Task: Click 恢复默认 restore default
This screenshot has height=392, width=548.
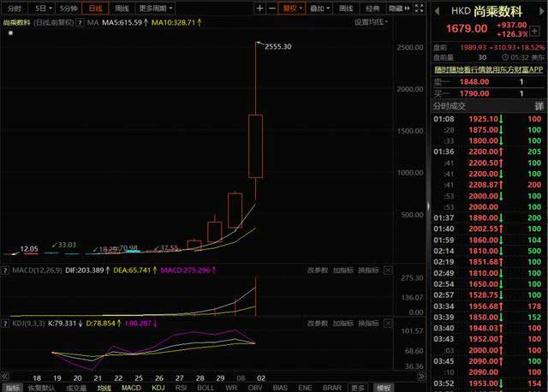Action: [x=41, y=388]
